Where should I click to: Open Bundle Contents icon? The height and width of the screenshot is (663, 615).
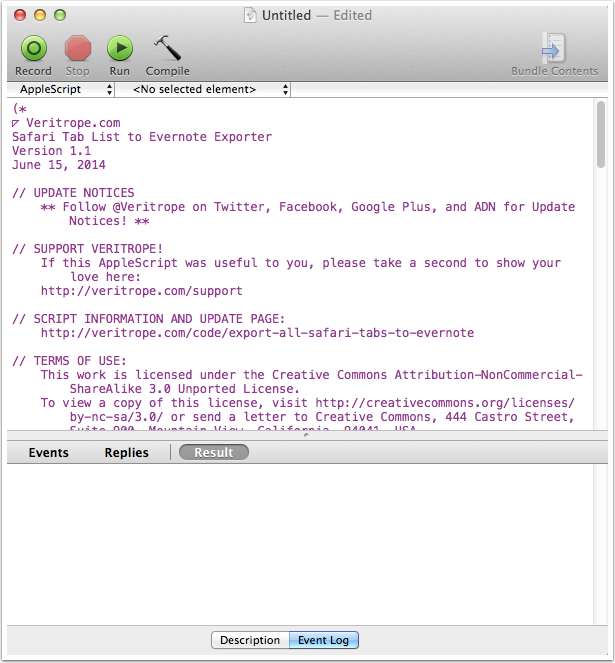coord(554,48)
